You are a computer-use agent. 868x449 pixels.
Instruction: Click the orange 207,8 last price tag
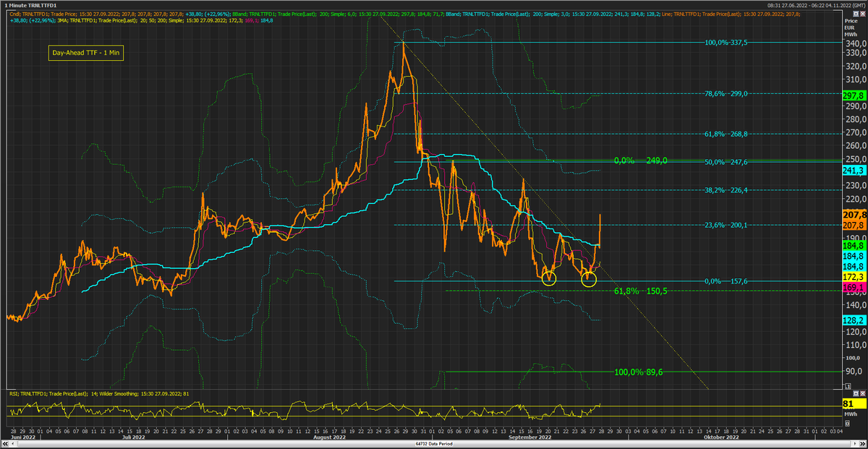pos(854,215)
